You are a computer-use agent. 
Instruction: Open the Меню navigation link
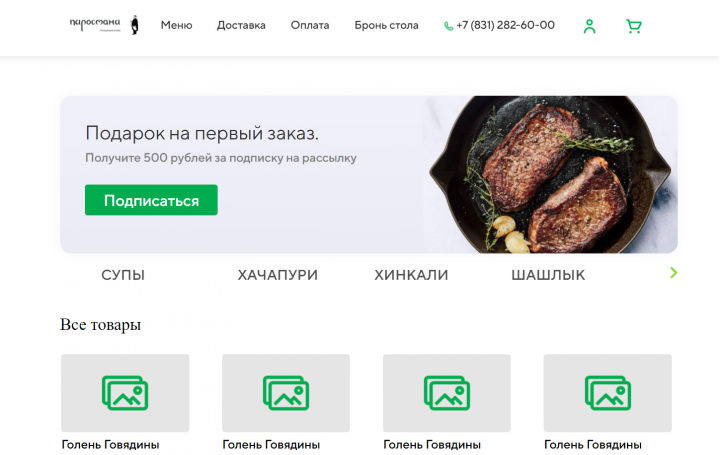[176, 25]
